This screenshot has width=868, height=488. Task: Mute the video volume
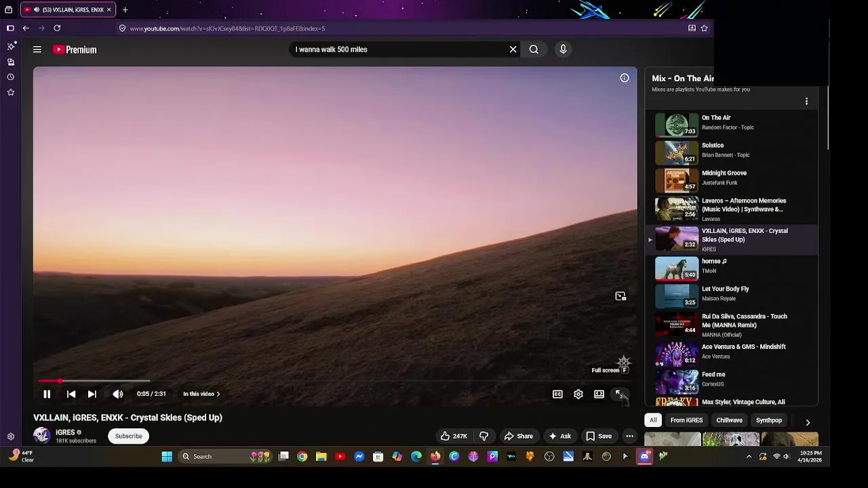pyautogui.click(x=118, y=394)
